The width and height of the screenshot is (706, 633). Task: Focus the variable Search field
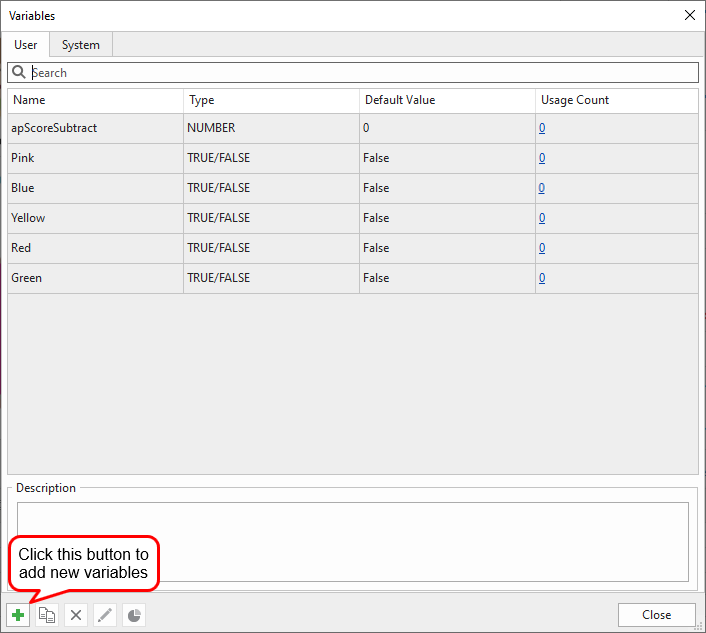pos(360,73)
